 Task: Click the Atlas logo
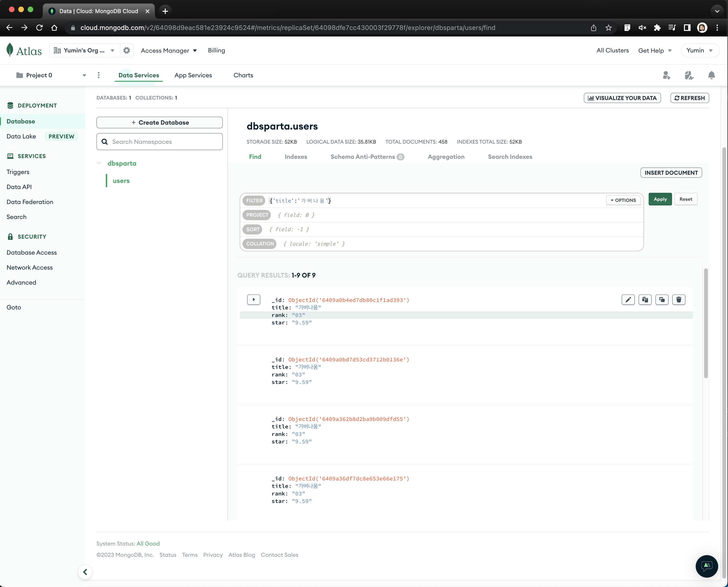tap(24, 50)
